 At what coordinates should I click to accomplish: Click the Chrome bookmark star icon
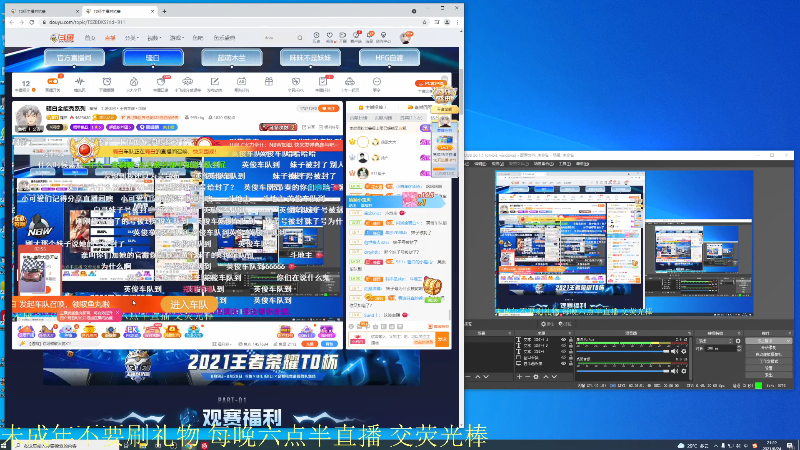[424, 22]
